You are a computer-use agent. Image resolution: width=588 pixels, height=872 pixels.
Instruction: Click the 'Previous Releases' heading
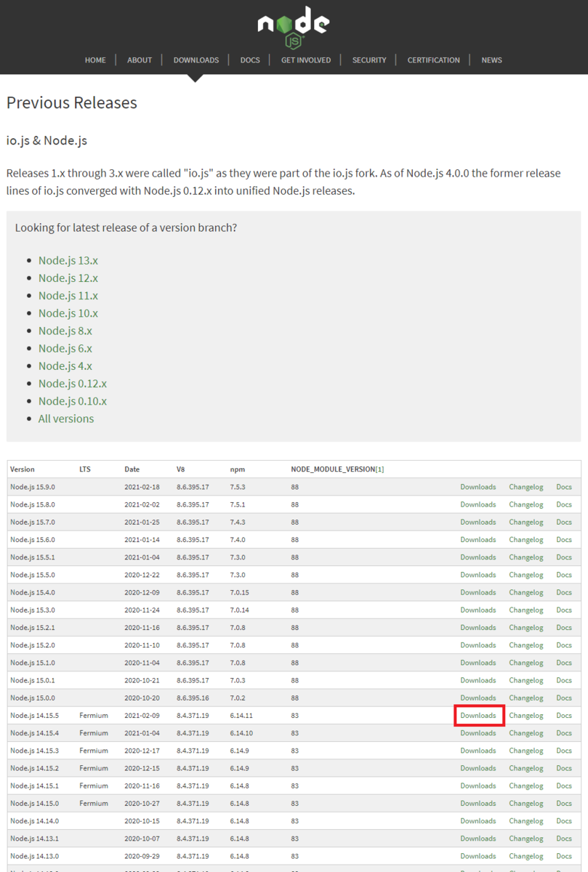(x=72, y=103)
